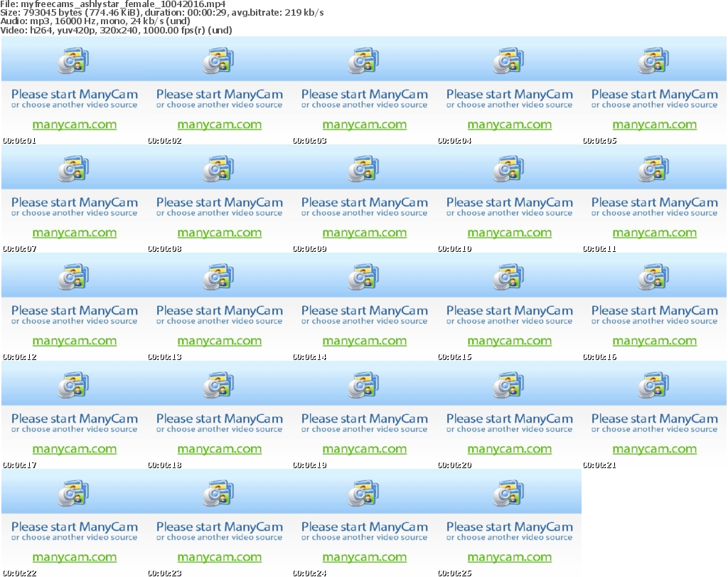
Task: Click the ManyCam icon in frame 00:00:15
Action: click(x=508, y=277)
